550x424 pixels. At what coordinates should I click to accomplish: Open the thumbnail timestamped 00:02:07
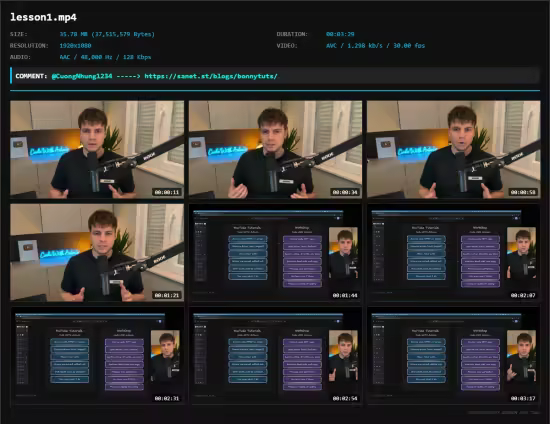pos(454,253)
